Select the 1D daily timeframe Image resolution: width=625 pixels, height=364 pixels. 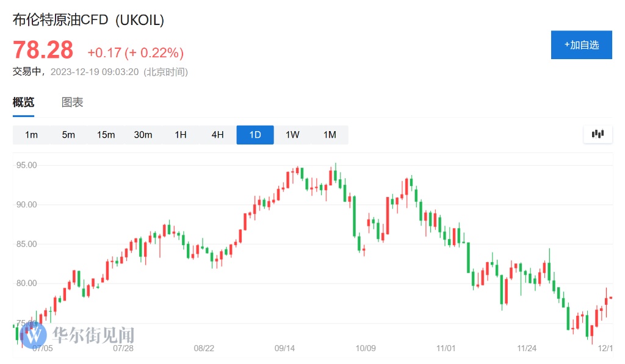click(255, 135)
